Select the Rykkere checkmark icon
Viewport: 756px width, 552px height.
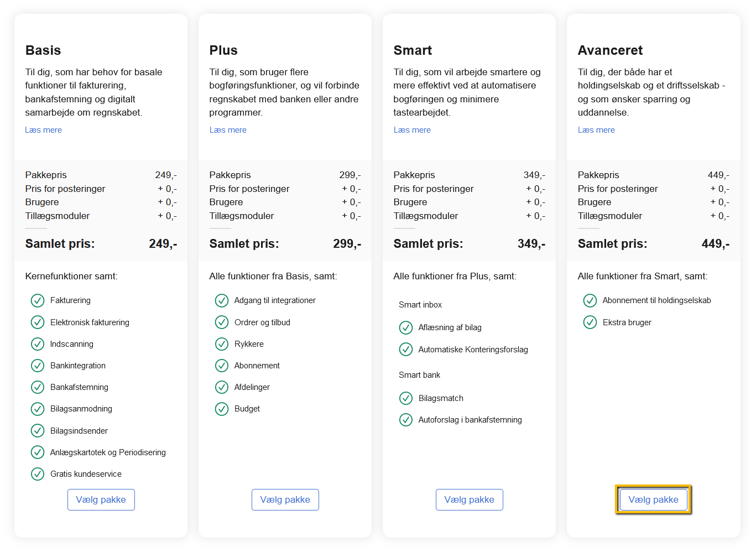pos(221,343)
